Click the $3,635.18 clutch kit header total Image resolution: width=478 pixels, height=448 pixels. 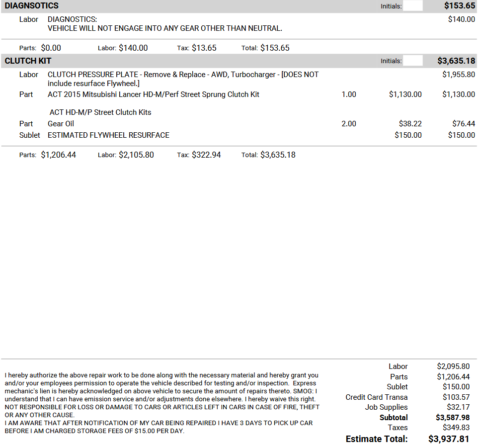click(456, 61)
